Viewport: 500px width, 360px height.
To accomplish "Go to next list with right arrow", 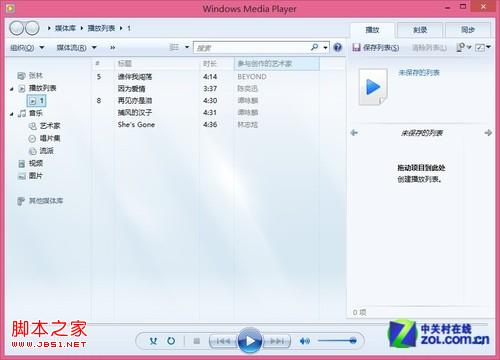I will 488,133.
